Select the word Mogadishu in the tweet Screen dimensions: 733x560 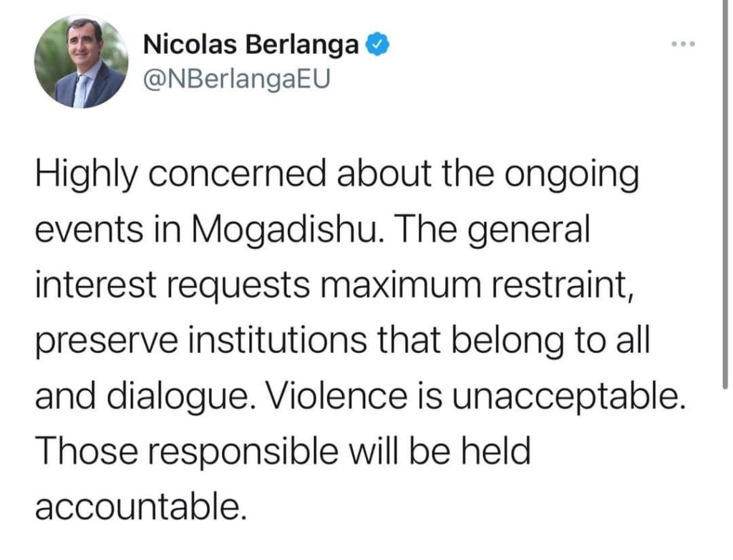coord(289,230)
